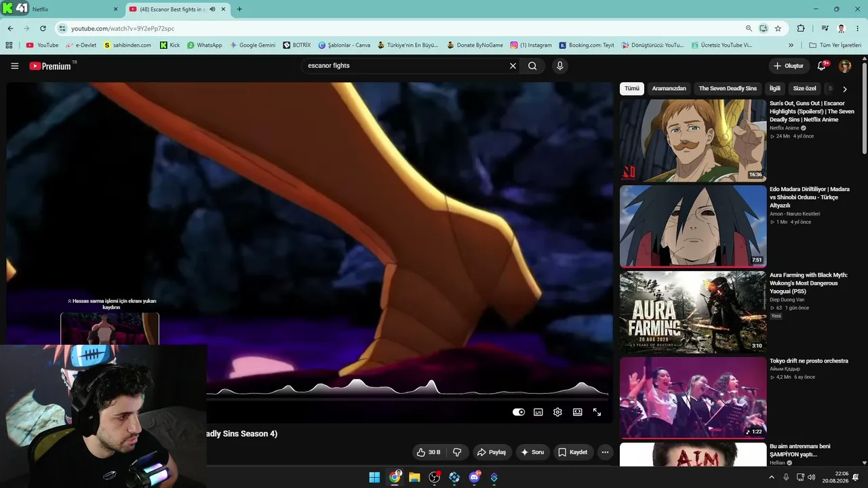Select The Seven Deadly Sins chip
Image resolution: width=868 pixels, height=488 pixels.
coord(728,89)
